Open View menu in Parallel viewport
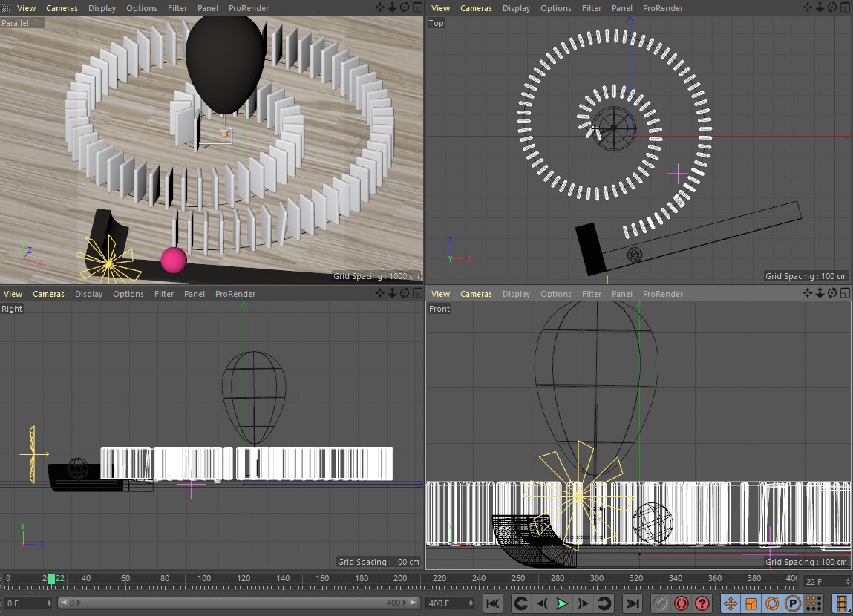853x616 pixels. pos(26,8)
